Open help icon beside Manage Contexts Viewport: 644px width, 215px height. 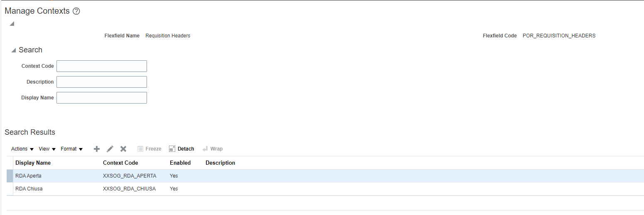pos(76,12)
